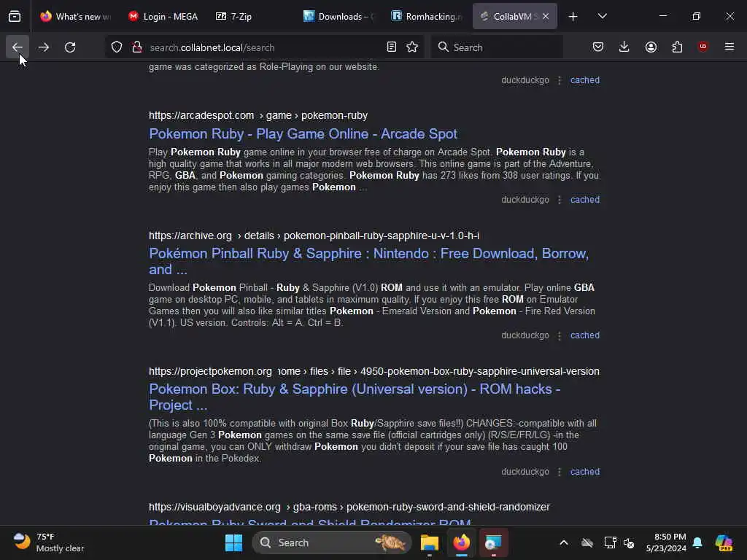Toggle Reader View for this page
This screenshot has height=560, width=747.
(x=391, y=47)
